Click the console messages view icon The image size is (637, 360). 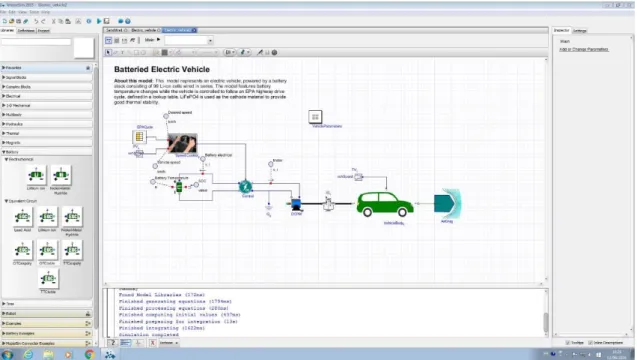(x=126, y=343)
